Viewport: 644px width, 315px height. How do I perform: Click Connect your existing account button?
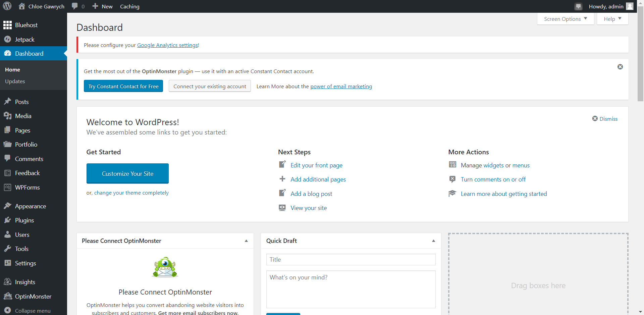click(x=210, y=86)
